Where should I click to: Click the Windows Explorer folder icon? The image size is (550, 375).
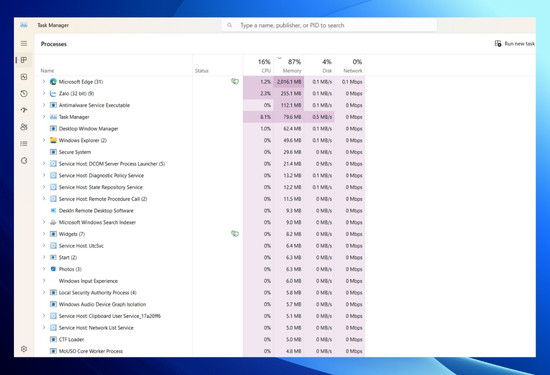53,140
